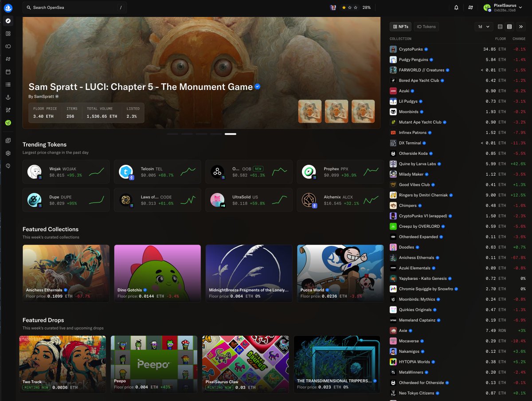
Task: Open the 1d timeframe dropdown
Action: tap(483, 27)
